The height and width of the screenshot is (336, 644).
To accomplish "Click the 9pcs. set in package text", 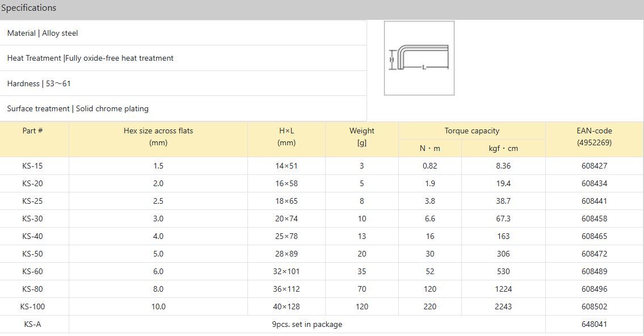I will coord(307,324).
